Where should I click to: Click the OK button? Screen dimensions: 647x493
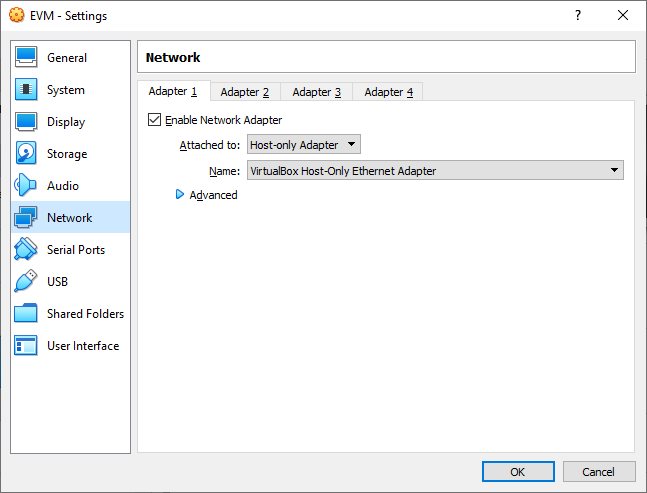click(517, 472)
